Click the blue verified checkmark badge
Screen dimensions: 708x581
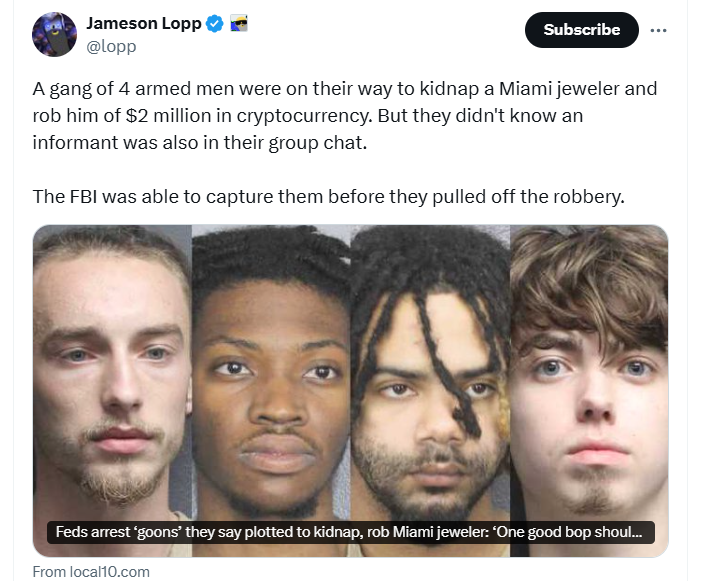[214, 23]
